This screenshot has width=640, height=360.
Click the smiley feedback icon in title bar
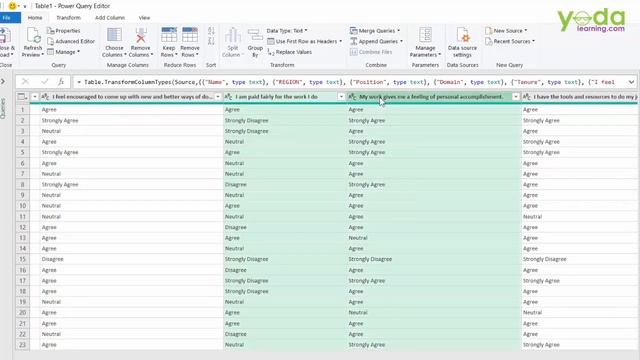pyautogui.click(x=13, y=6)
